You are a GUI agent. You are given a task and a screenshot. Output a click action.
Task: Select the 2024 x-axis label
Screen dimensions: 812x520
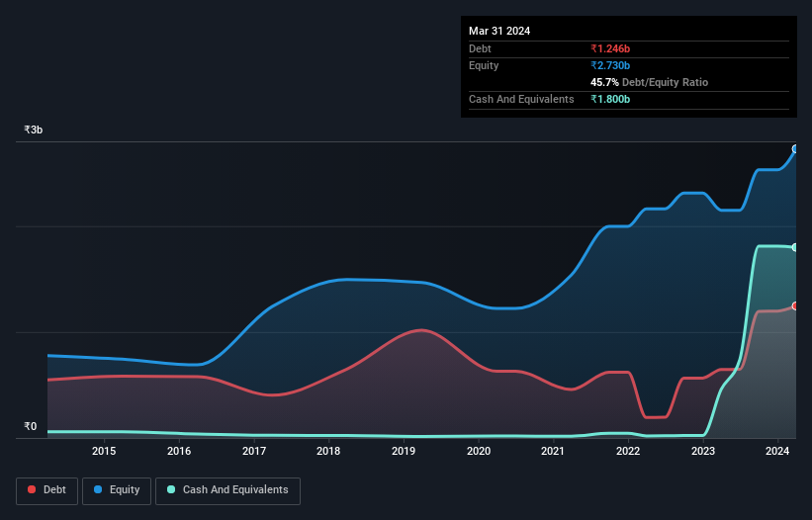click(x=777, y=451)
